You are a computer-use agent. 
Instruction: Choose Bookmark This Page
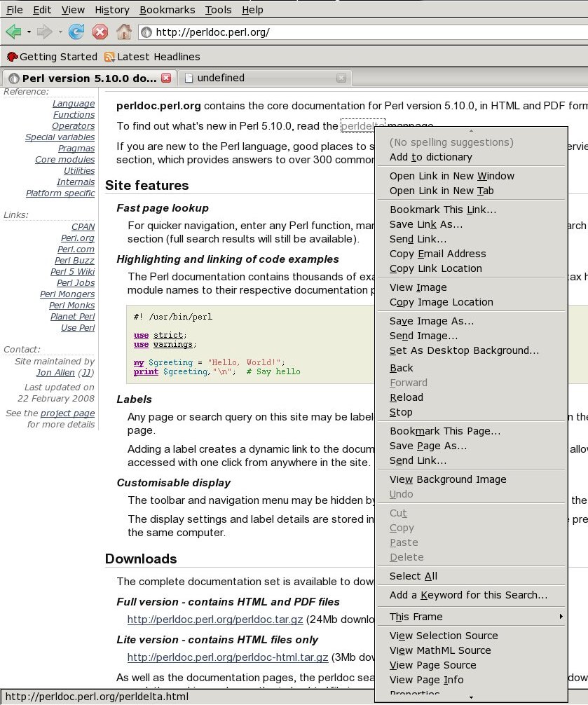pos(471,431)
